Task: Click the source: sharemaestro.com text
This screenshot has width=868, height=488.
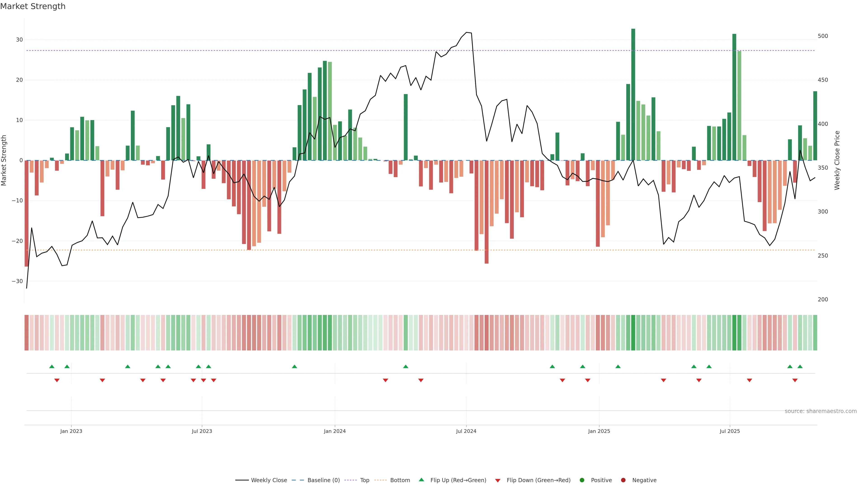Action: (x=821, y=411)
